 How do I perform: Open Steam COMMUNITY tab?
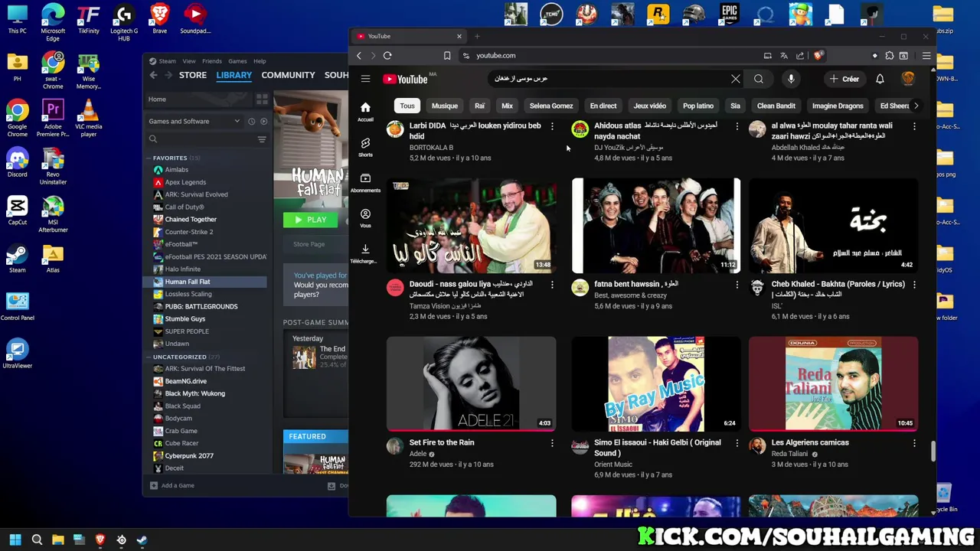click(288, 75)
